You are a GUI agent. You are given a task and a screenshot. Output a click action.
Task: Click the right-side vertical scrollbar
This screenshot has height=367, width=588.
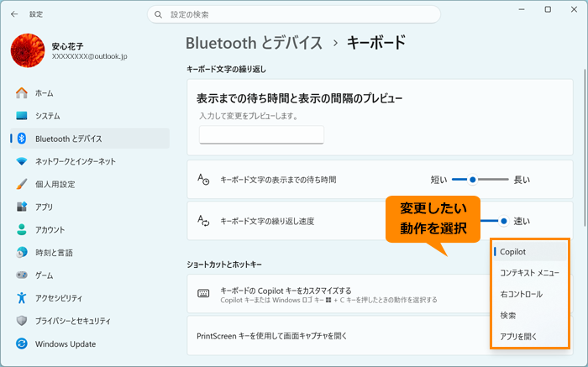point(585,148)
